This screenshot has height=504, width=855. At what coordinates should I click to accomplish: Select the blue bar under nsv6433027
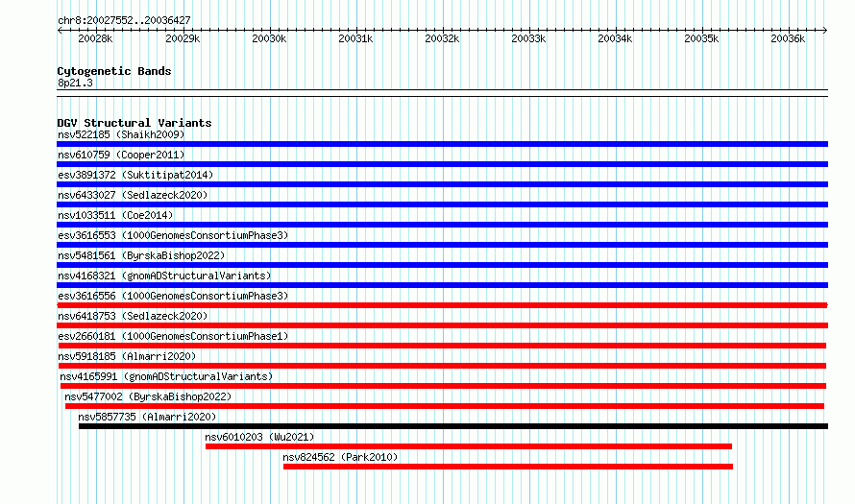tap(442, 204)
